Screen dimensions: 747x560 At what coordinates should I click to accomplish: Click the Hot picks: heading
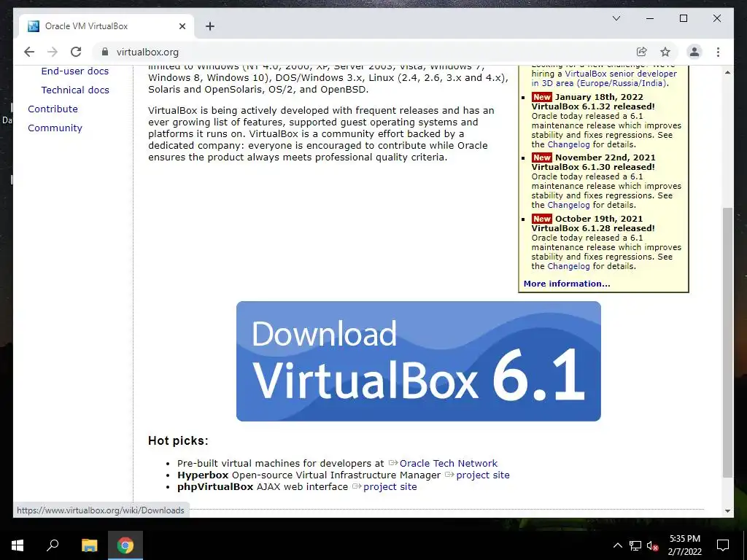(x=178, y=441)
